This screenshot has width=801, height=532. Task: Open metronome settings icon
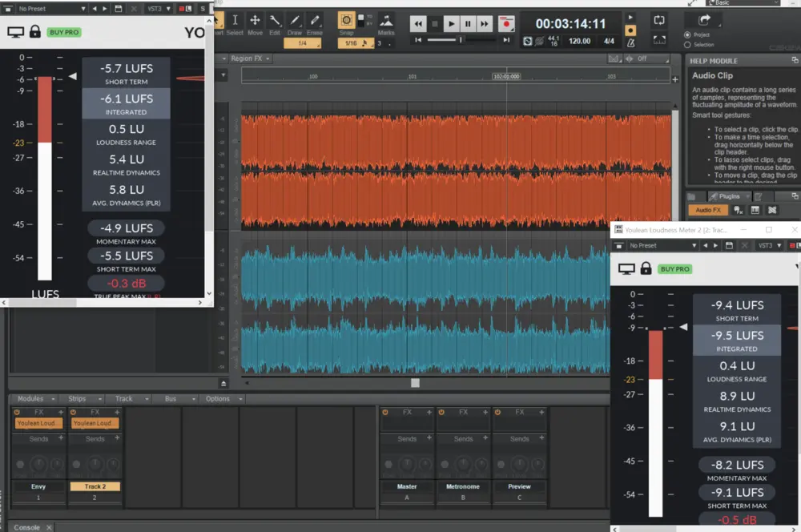point(631,43)
